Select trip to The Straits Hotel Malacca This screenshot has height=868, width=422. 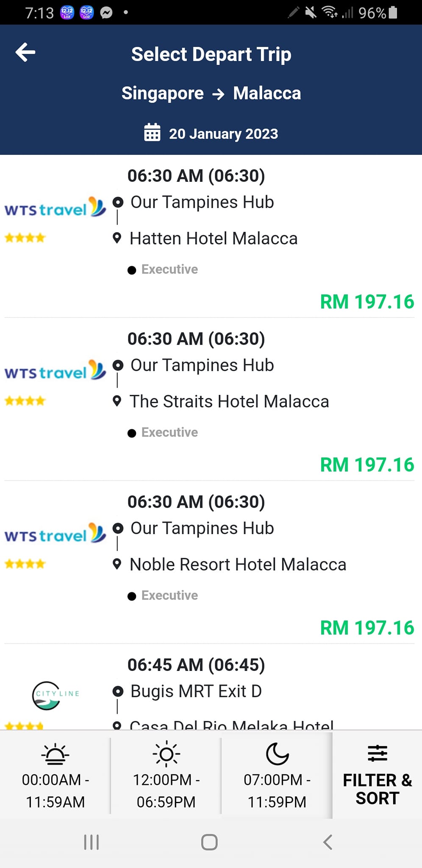[x=229, y=401]
